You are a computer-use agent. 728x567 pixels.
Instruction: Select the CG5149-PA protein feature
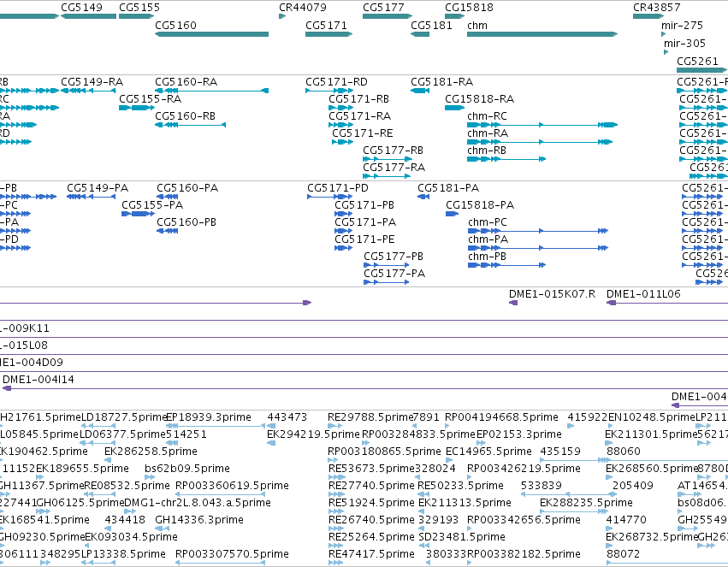[x=91, y=197]
